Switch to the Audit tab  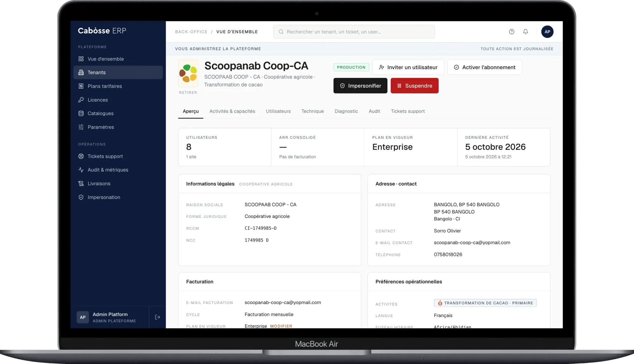click(374, 111)
